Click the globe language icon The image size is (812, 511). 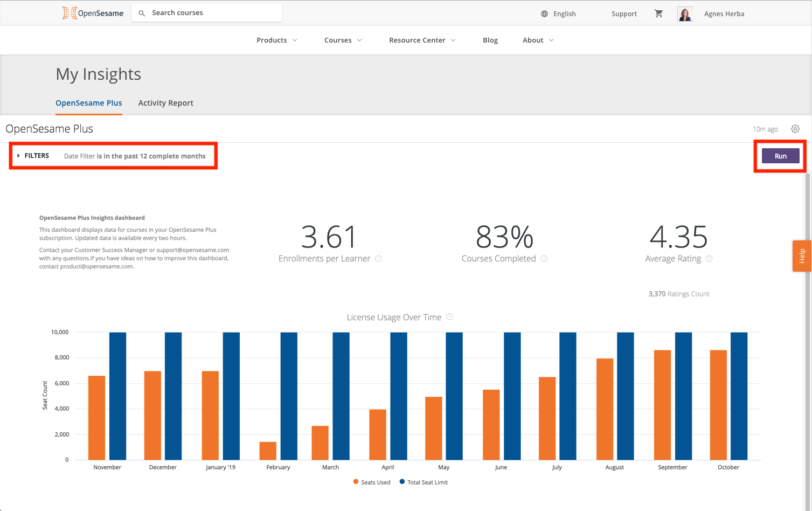[544, 14]
